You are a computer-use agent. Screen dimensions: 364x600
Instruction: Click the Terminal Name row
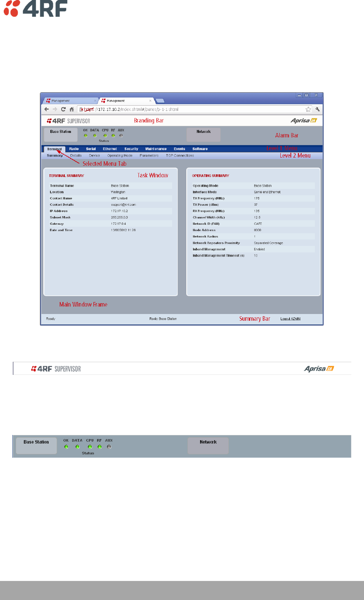pyautogui.click(x=111, y=186)
